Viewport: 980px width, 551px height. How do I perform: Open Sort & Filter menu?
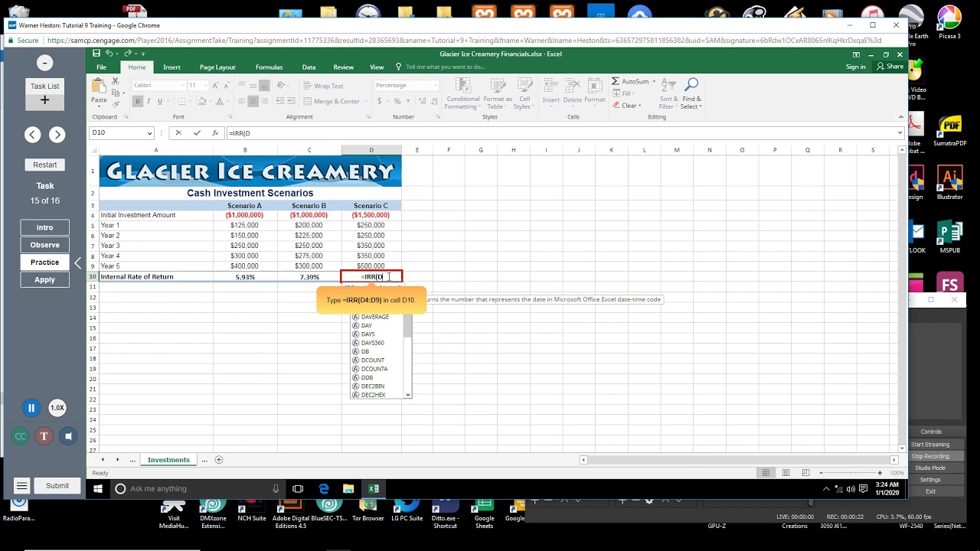(668, 93)
